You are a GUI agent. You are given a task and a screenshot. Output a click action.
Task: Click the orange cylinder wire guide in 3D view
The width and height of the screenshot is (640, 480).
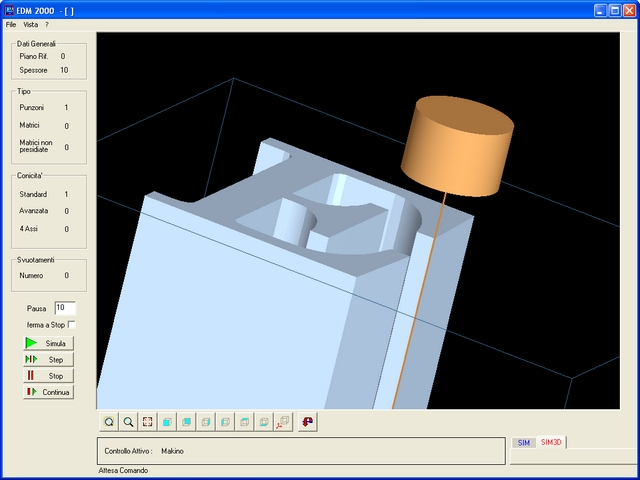tap(457, 146)
